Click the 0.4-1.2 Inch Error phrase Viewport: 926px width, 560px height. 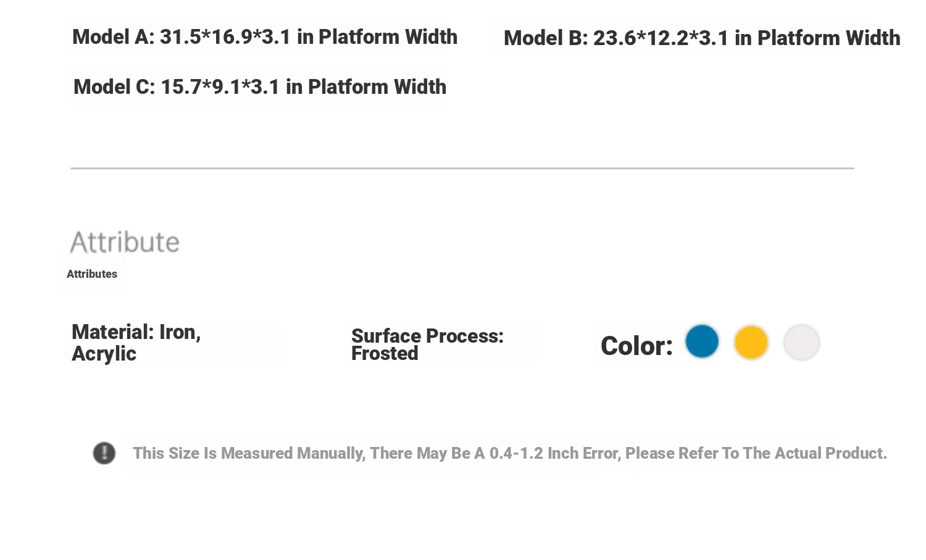click(x=554, y=453)
